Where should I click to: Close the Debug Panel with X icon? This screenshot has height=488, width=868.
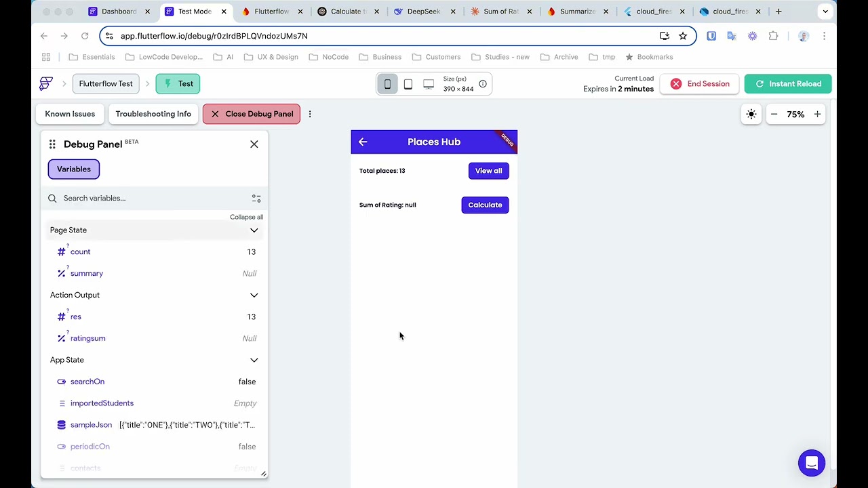click(254, 144)
